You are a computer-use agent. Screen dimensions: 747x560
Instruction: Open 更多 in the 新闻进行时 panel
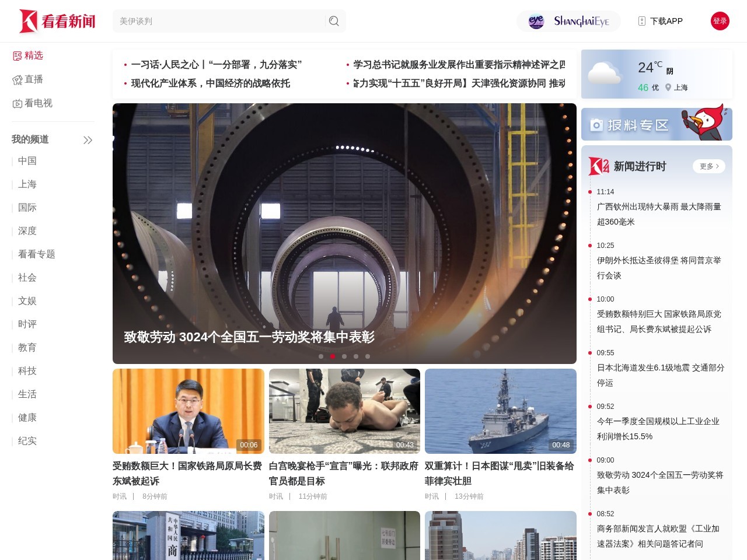coord(708,166)
